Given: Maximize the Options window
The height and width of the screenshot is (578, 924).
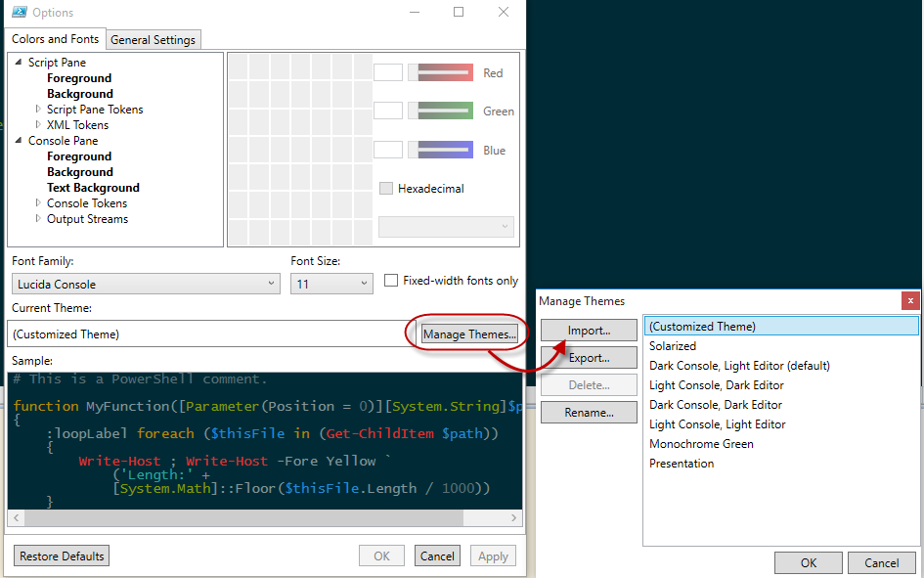Looking at the screenshot, I should coord(459,13).
